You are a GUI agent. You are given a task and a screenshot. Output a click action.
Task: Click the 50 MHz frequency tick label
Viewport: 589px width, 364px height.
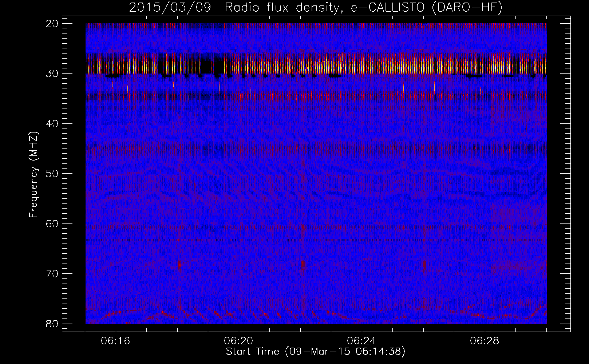[x=52, y=174]
